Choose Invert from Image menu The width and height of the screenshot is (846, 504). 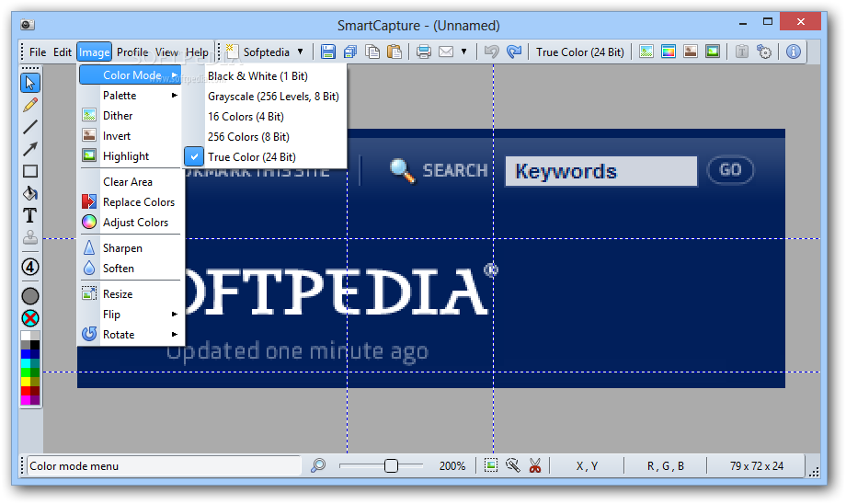pyautogui.click(x=131, y=136)
